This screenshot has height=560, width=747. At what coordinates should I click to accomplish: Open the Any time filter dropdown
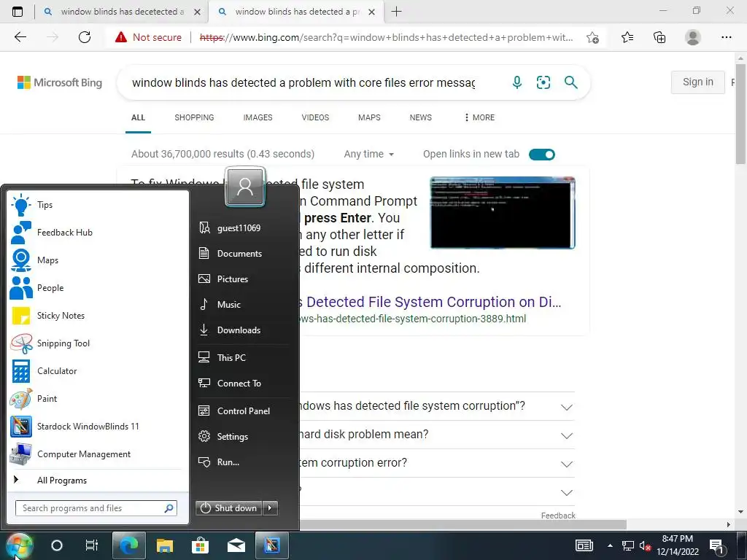coord(368,154)
